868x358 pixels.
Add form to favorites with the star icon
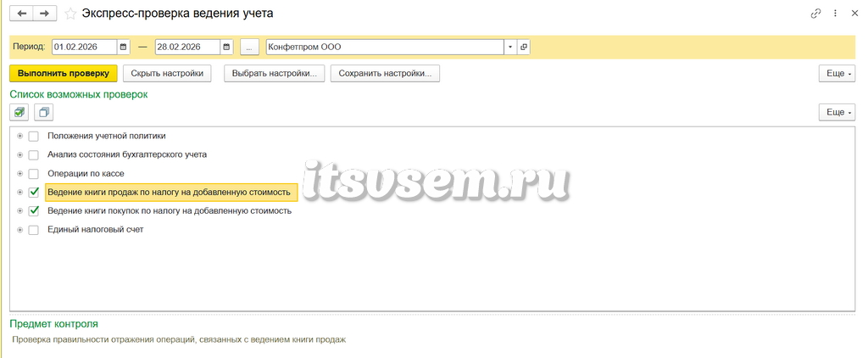70,14
